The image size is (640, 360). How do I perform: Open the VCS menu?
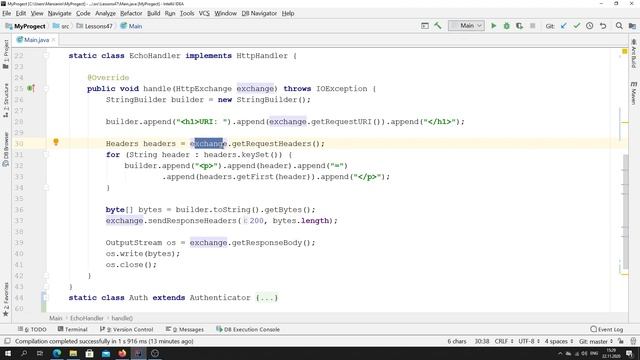coord(204,13)
